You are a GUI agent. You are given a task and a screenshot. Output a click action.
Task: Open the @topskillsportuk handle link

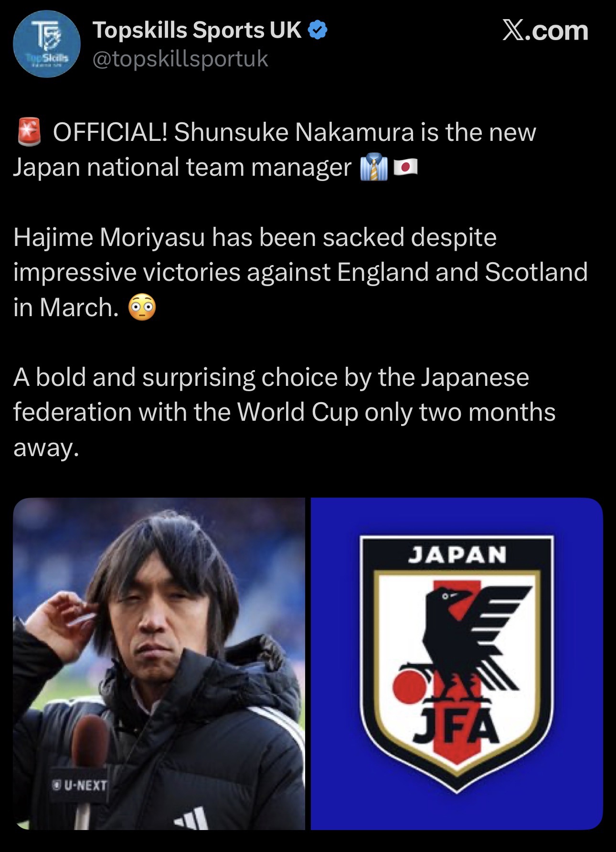coord(181,59)
